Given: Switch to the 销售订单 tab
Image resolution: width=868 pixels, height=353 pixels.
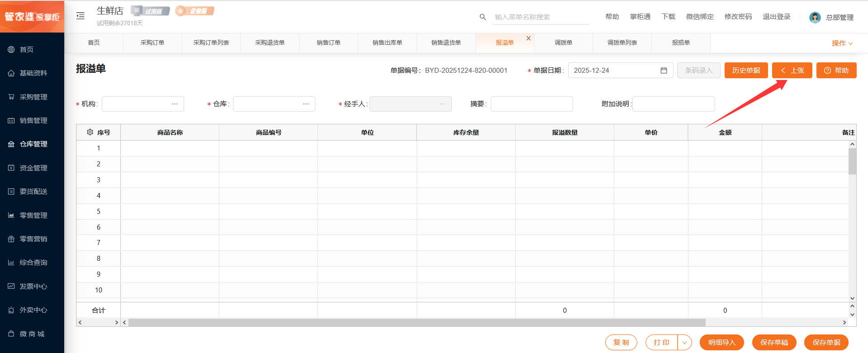Looking at the screenshot, I should pyautogui.click(x=328, y=42).
